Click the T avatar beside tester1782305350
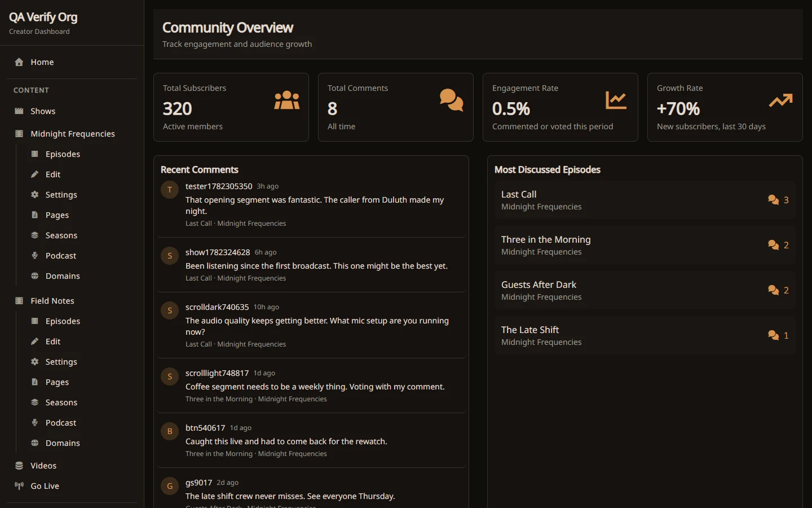The width and height of the screenshot is (812, 508). coord(170,190)
